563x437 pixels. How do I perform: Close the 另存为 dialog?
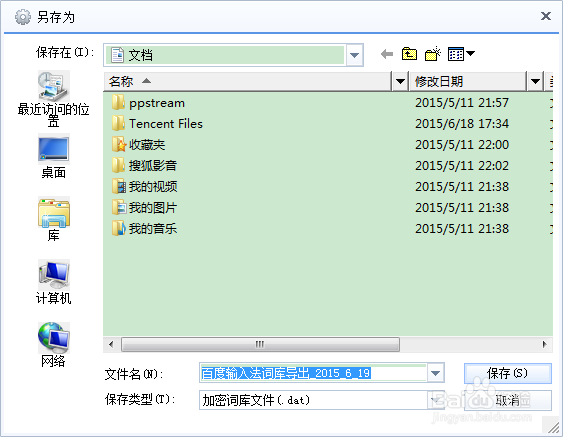[546, 16]
